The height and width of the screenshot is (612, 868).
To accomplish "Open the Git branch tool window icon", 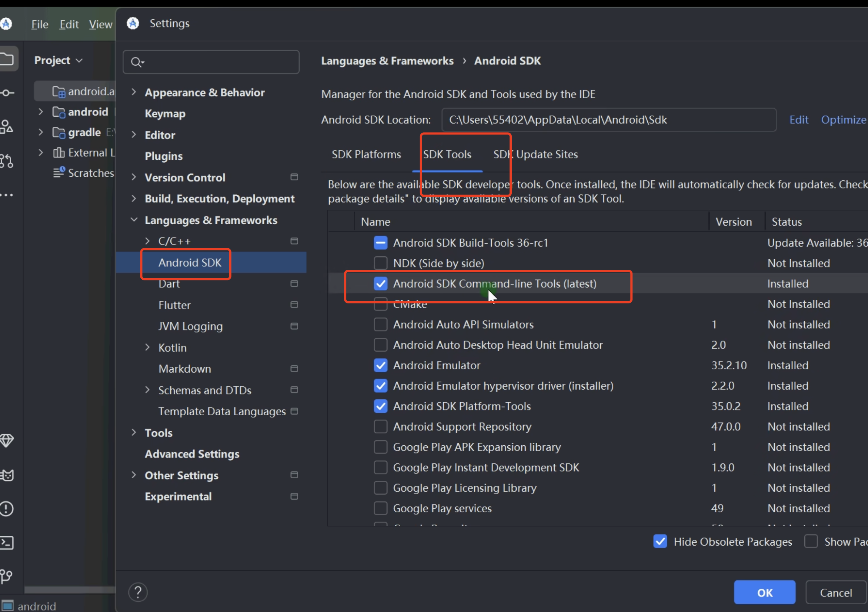I will click(x=7, y=576).
